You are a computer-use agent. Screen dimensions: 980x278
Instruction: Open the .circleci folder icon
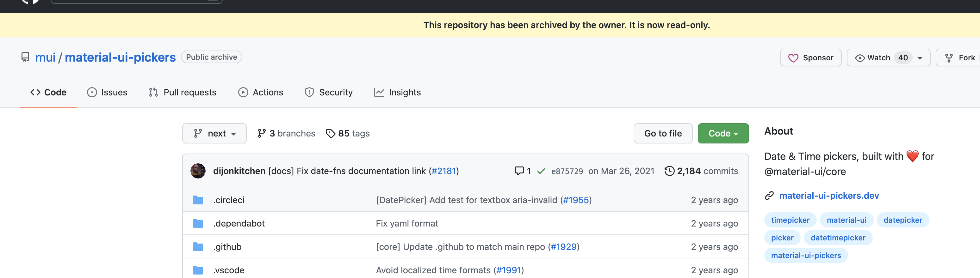click(198, 200)
